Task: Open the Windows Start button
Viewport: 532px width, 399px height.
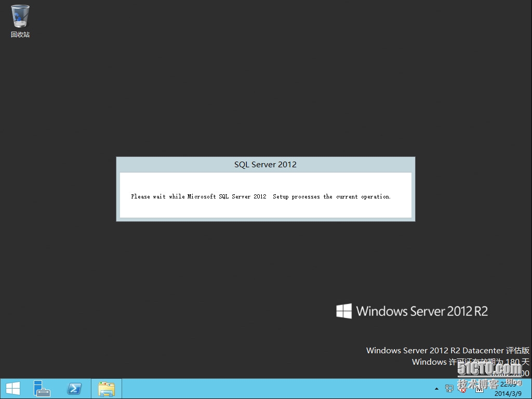Action: 13,389
